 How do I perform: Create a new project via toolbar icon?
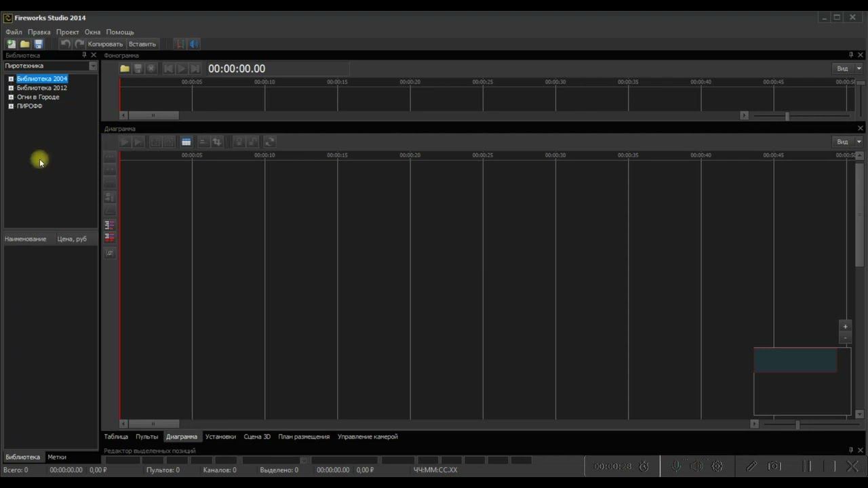[11, 44]
